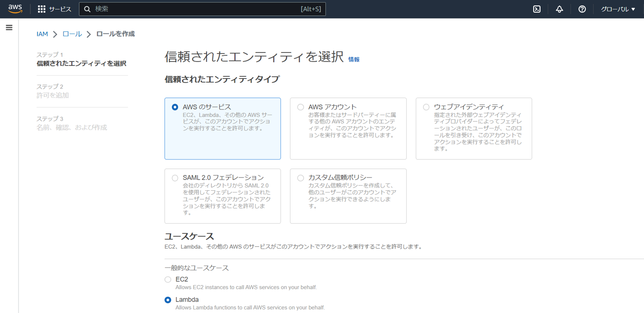
Task: Open the 情報 info link
Action: (354, 60)
